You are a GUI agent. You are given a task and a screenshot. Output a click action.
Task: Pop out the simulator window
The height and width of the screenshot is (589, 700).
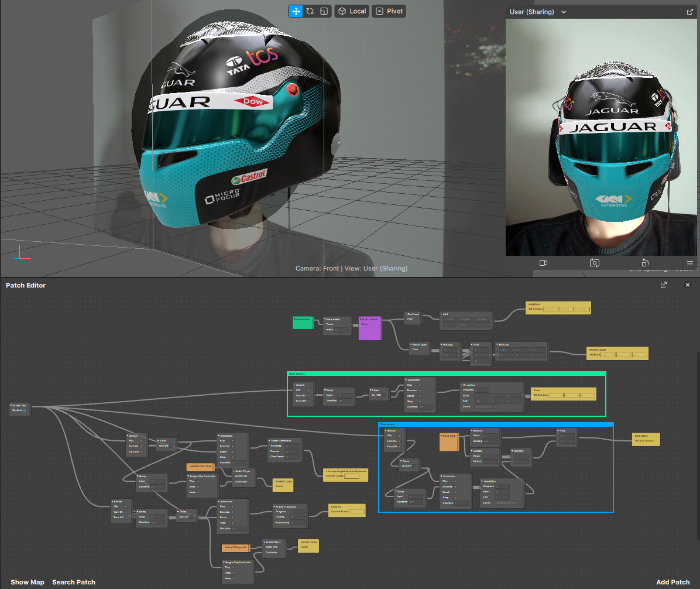[x=689, y=12]
